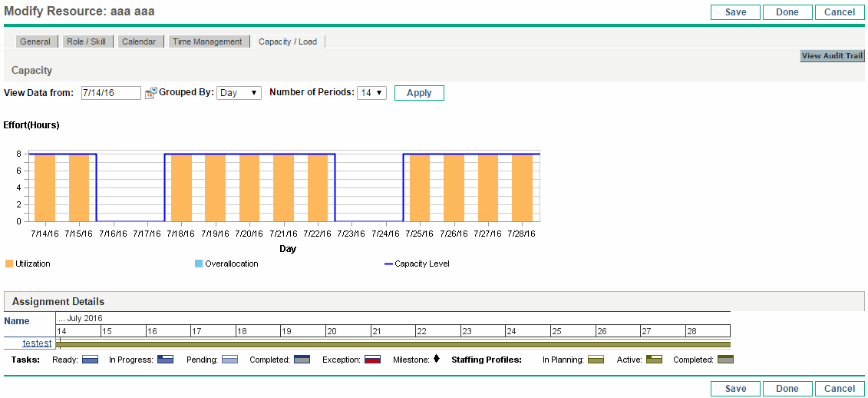Click the In Planning staffing profile icon
Viewport: 868px width, 398px height.
click(x=596, y=360)
